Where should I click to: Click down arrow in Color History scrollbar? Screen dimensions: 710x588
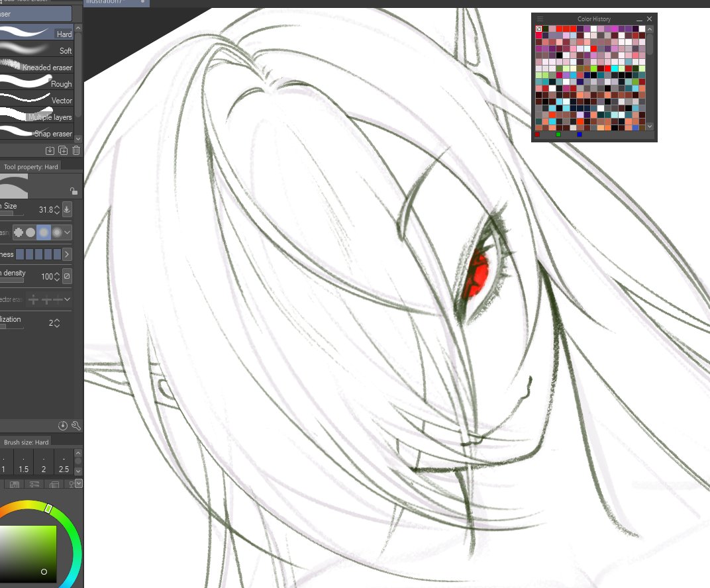click(650, 126)
